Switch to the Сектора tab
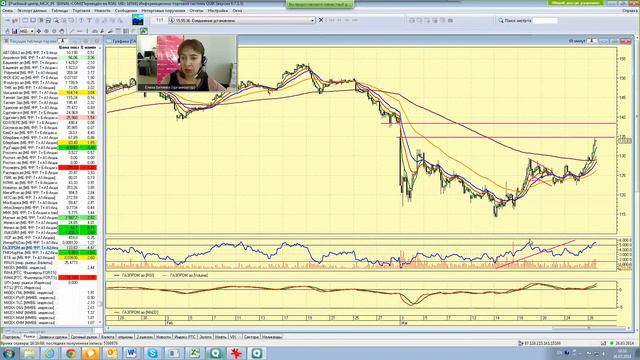 click(x=251, y=337)
